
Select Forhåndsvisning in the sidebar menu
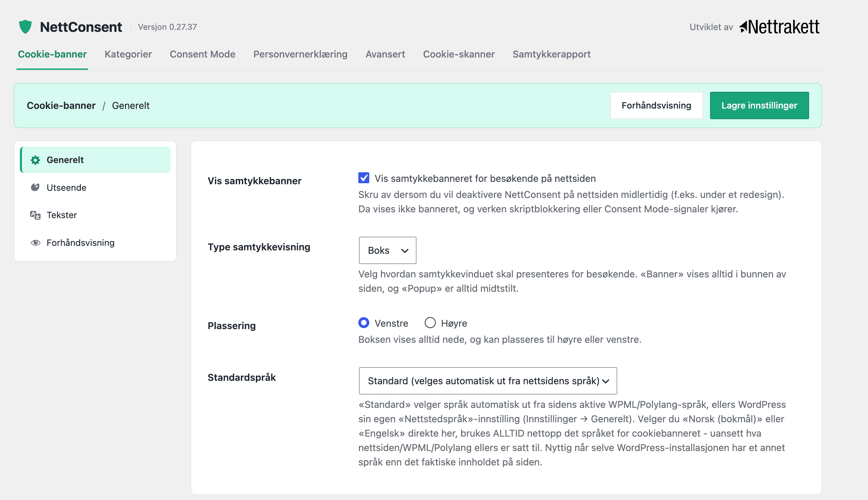coord(95,243)
